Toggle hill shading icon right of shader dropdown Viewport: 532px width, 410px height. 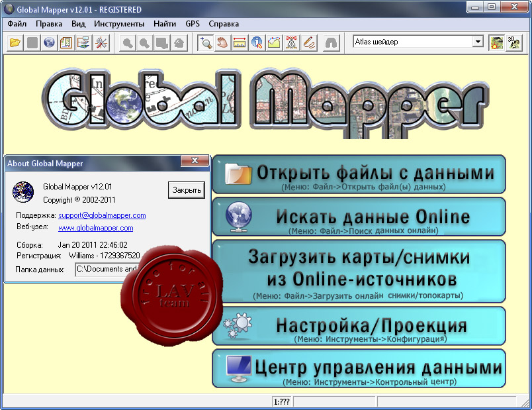(x=497, y=43)
